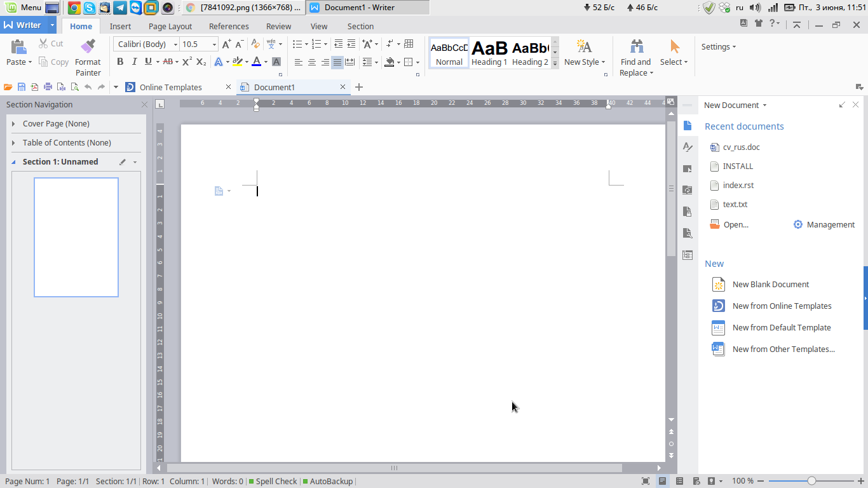The image size is (868, 488).
Task: Apply yellow highlight color
Action: [x=237, y=62]
